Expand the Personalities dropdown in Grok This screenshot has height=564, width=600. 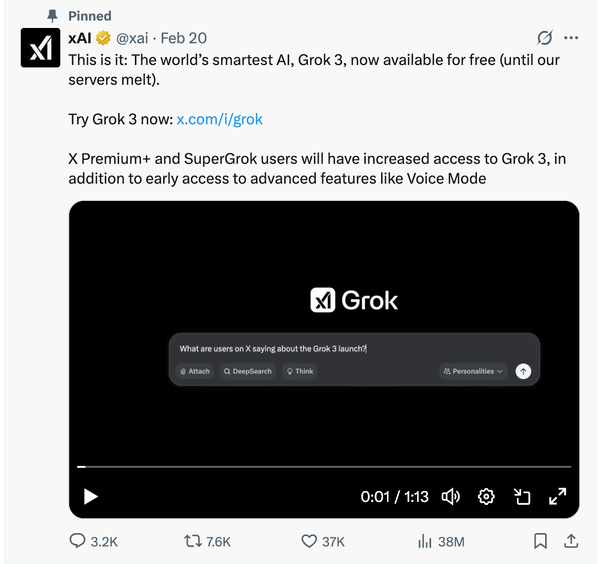(x=473, y=371)
